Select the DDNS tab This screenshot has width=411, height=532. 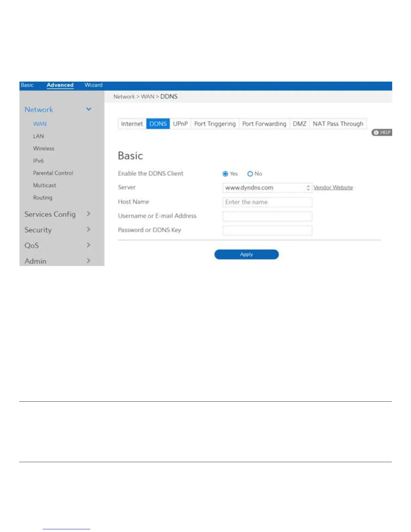tap(158, 124)
